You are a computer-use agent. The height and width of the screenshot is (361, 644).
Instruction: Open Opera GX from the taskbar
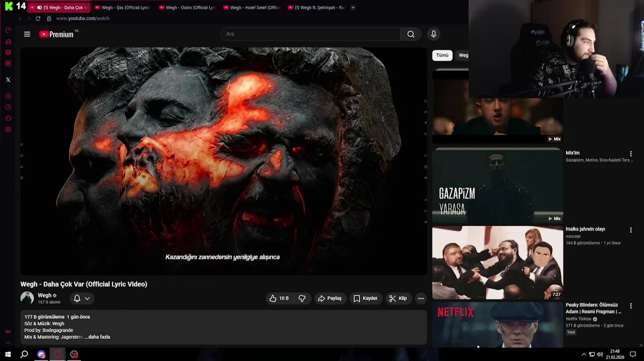tap(58, 354)
